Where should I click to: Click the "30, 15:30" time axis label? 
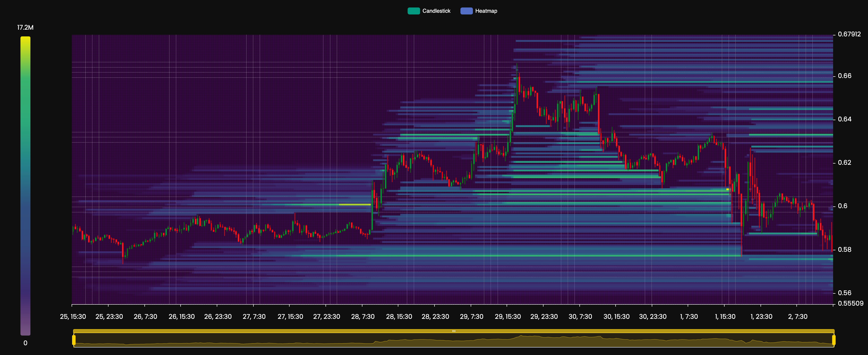point(616,317)
